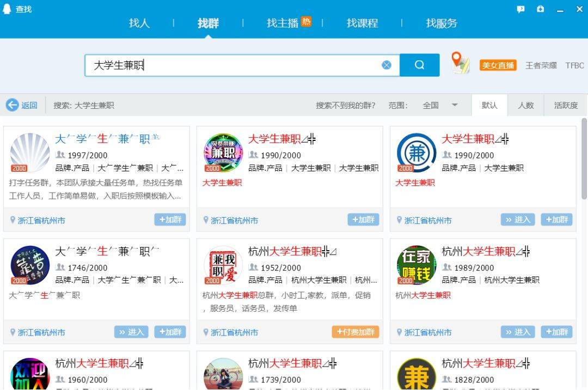Switch to the 找主播 tab
The image size is (588, 390).
pos(283,23)
